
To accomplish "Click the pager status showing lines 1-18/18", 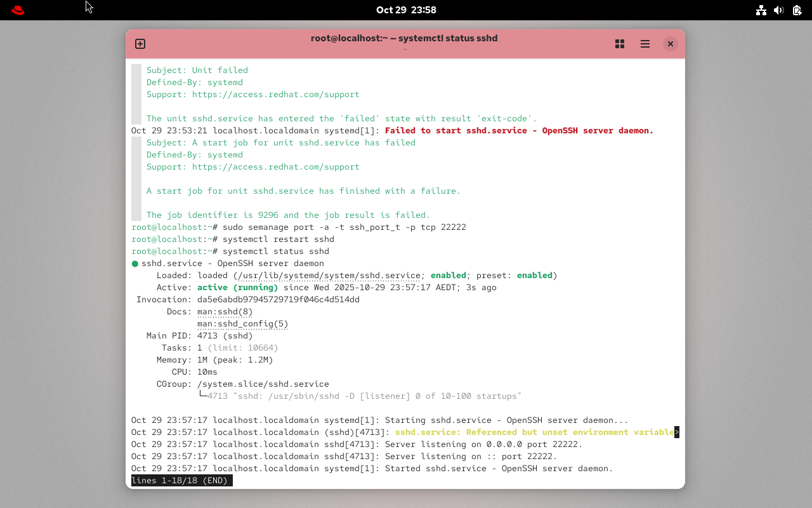I will click(181, 480).
